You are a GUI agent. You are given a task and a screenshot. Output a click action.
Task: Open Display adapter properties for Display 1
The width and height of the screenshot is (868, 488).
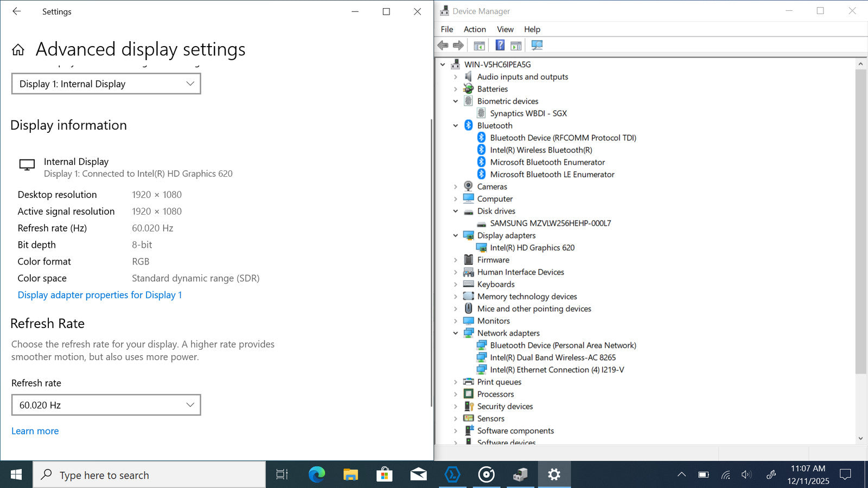100,295
